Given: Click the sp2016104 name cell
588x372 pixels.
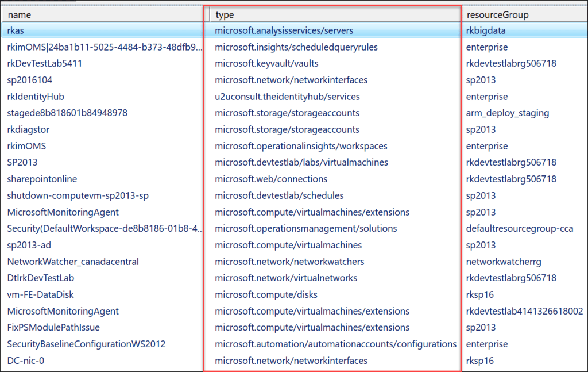Looking at the screenshot, I should coord(30,80).
